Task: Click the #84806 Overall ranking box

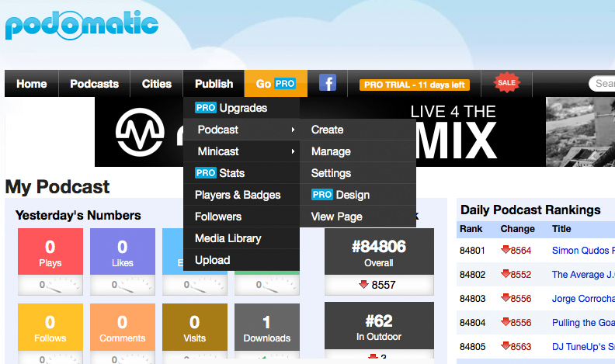Action: tap(379, 251)
